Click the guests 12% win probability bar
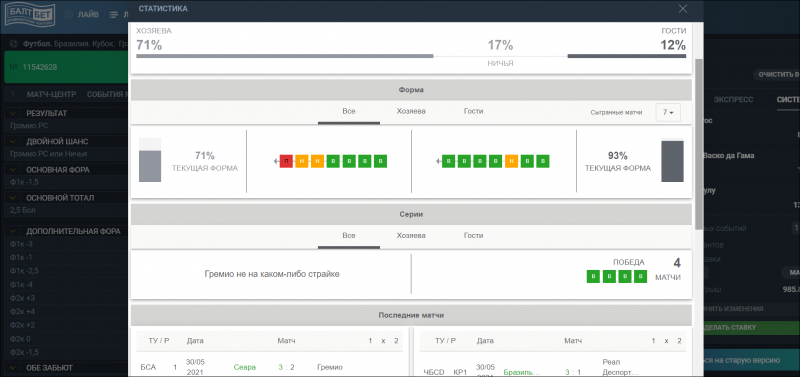The height and width of the screenshot is (377, 800). [627, 56]
